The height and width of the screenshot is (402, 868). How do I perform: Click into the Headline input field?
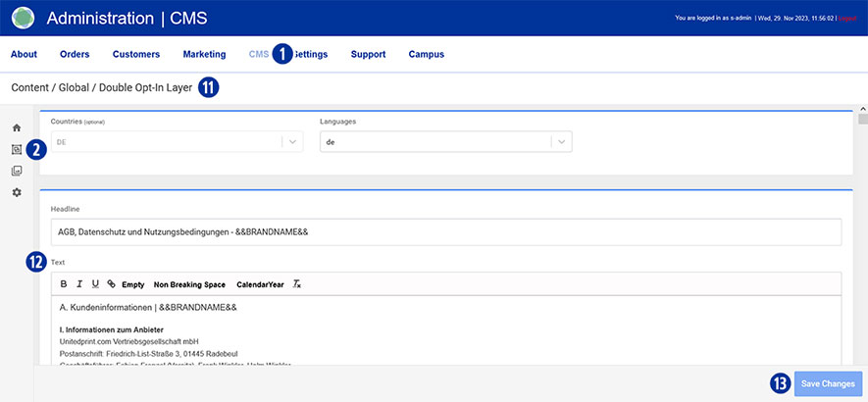446,232
